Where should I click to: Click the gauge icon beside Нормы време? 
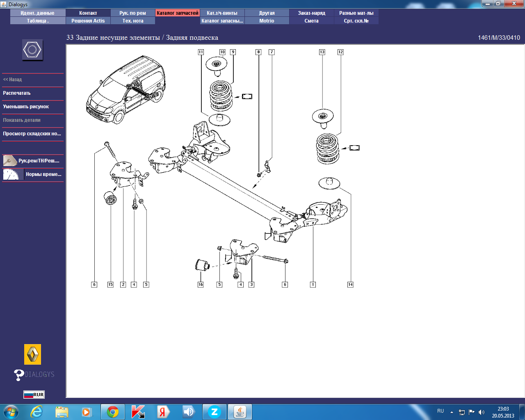tap(13, 174)
